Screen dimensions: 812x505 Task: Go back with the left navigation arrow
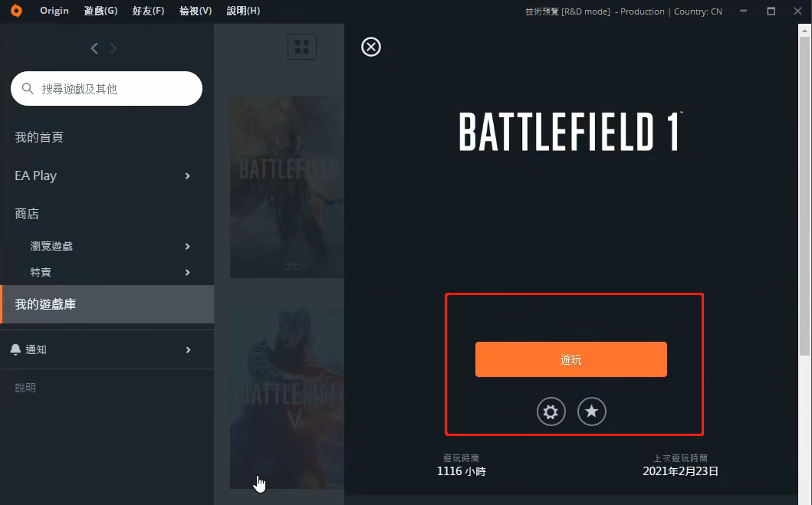94,48
